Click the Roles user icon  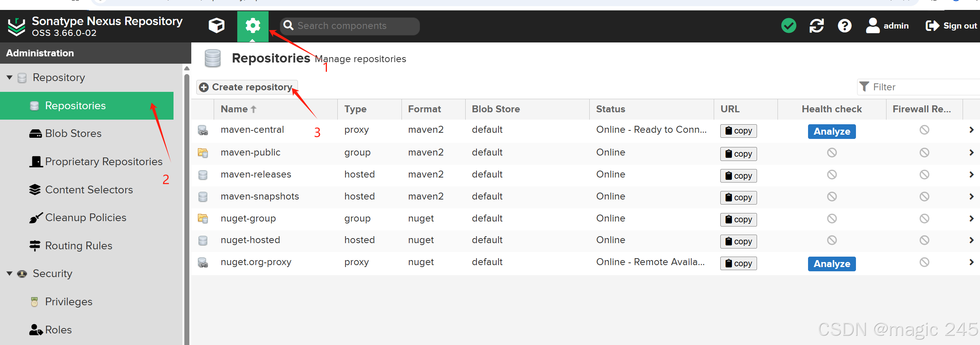pos(36,330)
